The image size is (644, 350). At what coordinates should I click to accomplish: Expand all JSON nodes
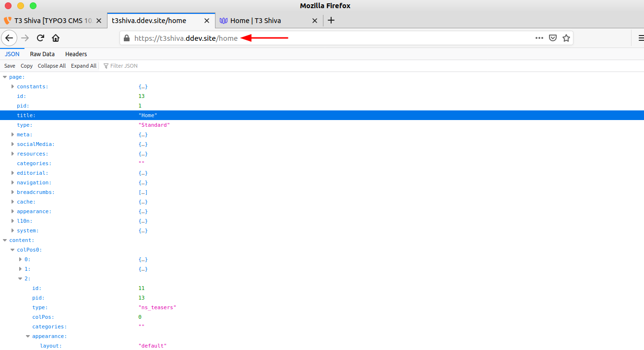pyautogui.click(x=83, y=65)
